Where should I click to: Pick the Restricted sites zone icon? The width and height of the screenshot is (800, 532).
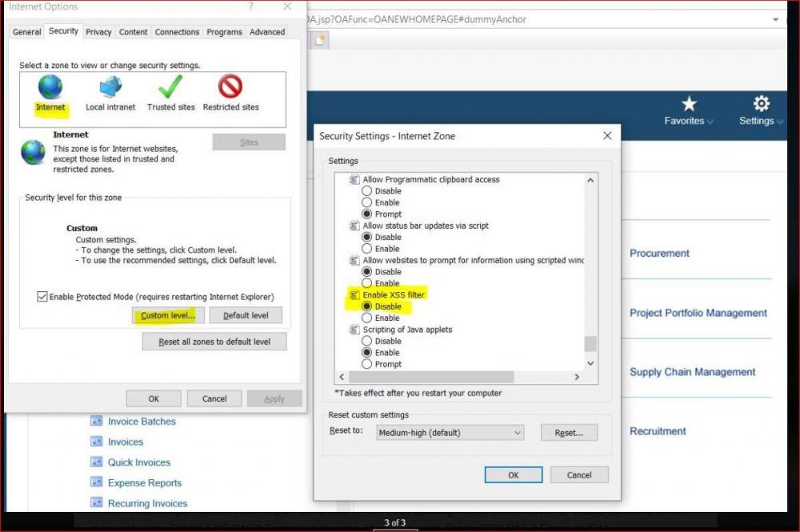coord(230,87)
